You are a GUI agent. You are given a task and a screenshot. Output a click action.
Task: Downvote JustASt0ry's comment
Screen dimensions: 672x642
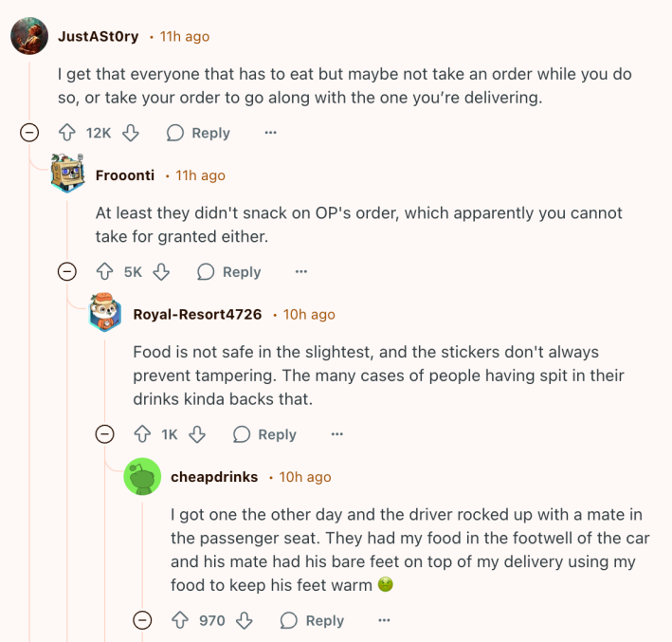pyautogui.click(x=130, y=133)
